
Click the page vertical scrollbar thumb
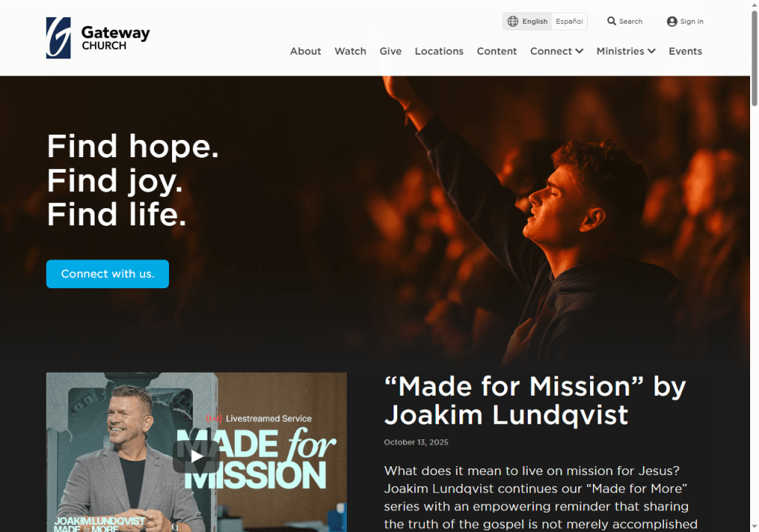754,58
